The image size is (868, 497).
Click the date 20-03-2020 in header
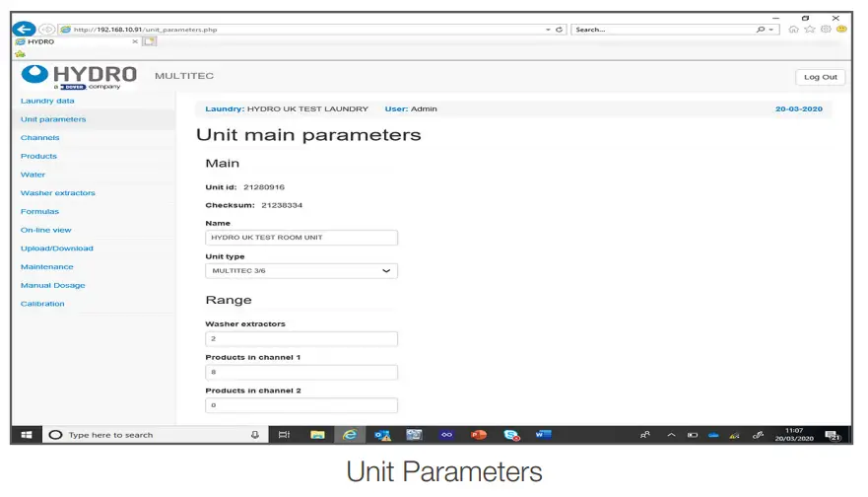click(799, 109)
